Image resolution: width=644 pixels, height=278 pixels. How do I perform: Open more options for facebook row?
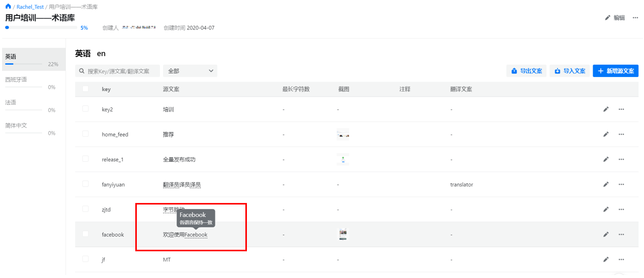(x=621, y=235)
